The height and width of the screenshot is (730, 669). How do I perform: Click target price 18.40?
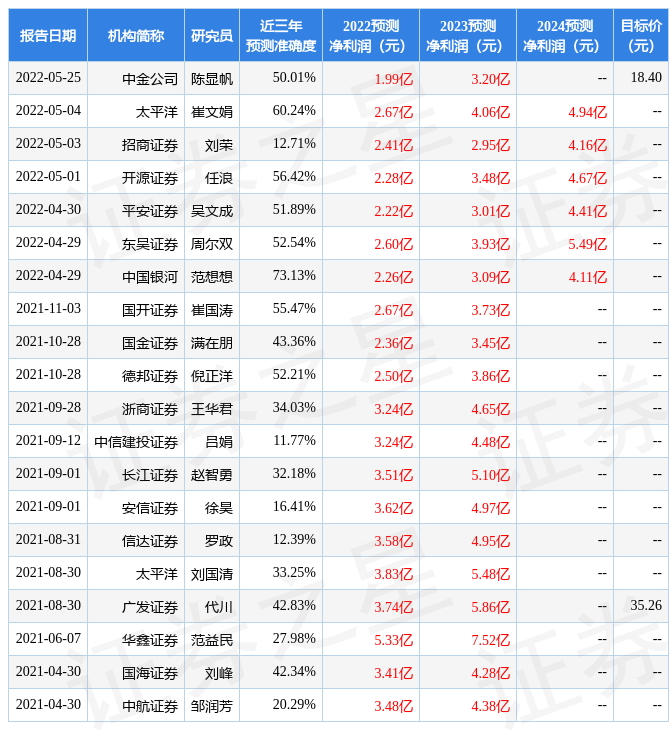(x=646, y=78)
